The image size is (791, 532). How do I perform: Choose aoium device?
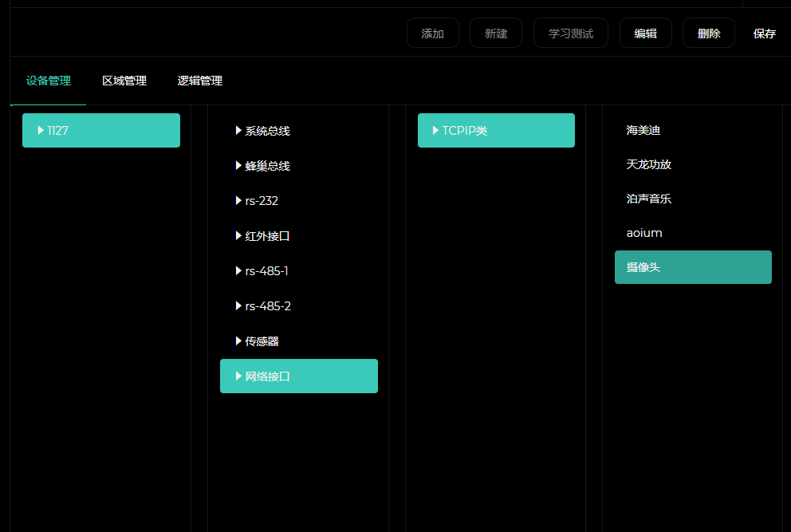pyautogui.click(x=693, y=233)
